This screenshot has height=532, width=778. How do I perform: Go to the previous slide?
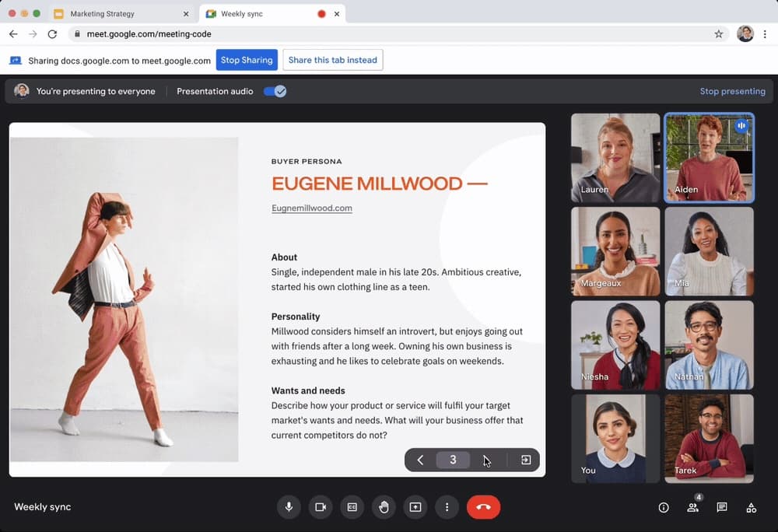(420, 460)
